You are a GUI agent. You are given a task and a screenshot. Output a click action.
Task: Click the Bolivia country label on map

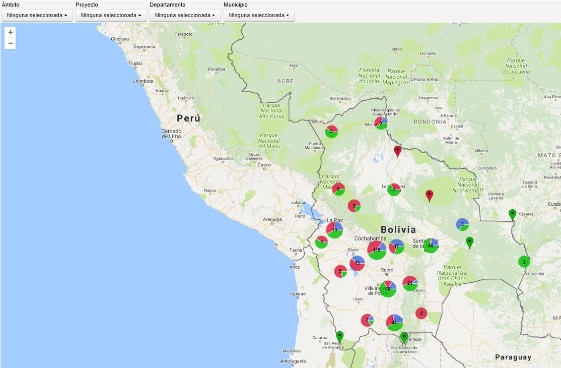pos(398,230)
